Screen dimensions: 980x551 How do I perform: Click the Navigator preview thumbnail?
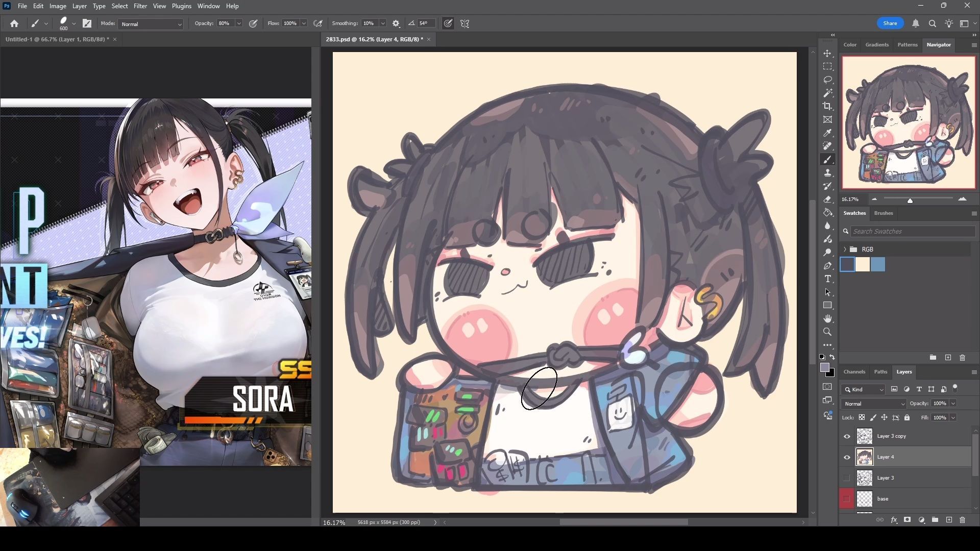point(908,122)
